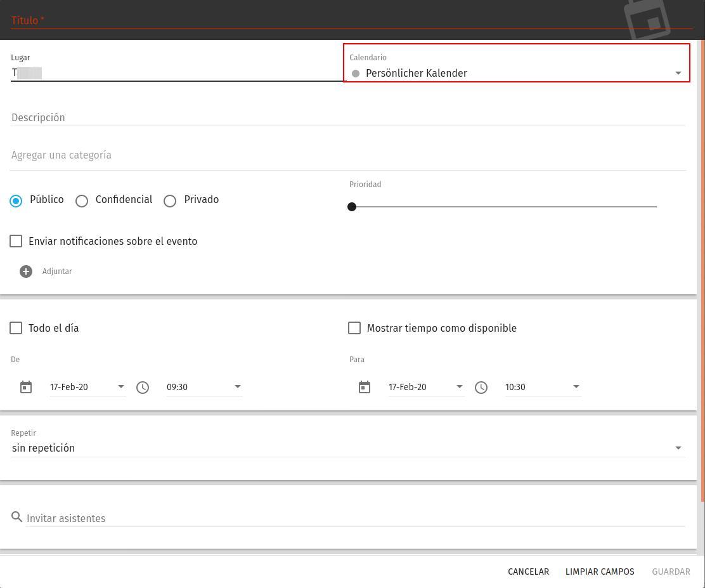Viewport: 705px width, 588px height.
Task: Enable the Todo el día checkbox
Action: click(x=16, y=328)
